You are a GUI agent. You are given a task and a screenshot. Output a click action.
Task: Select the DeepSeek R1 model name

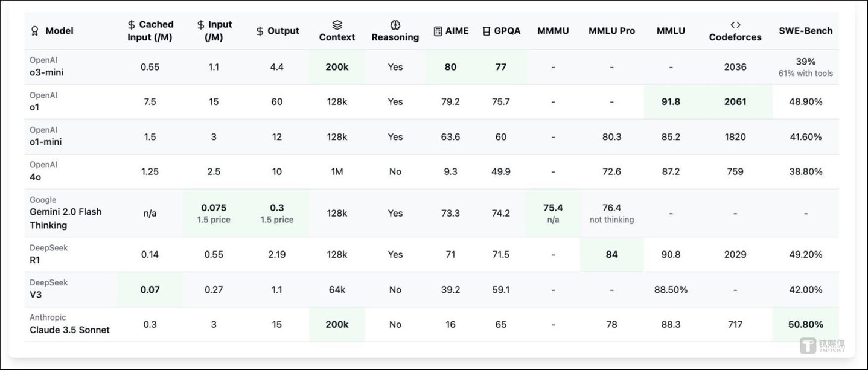[36, 260]
